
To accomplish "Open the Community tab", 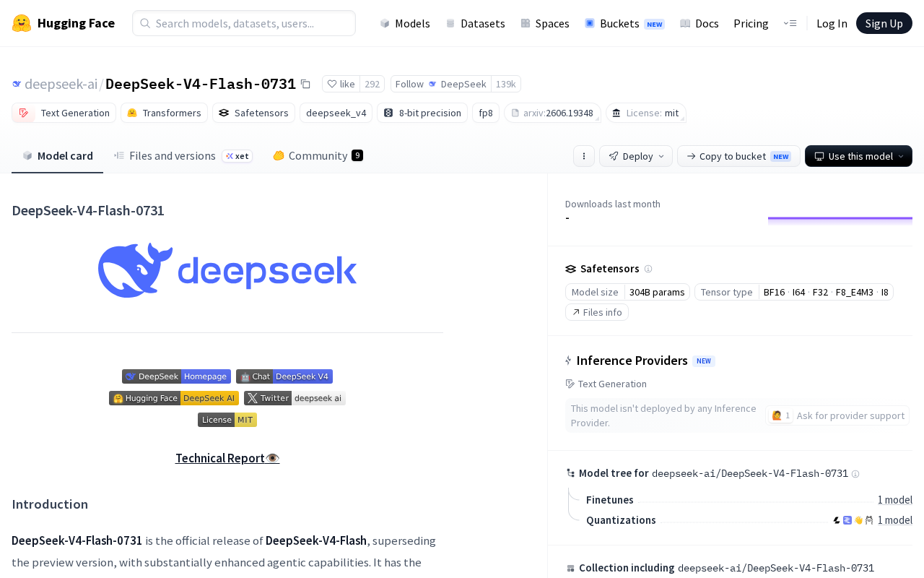I will [x=318, y=155].
